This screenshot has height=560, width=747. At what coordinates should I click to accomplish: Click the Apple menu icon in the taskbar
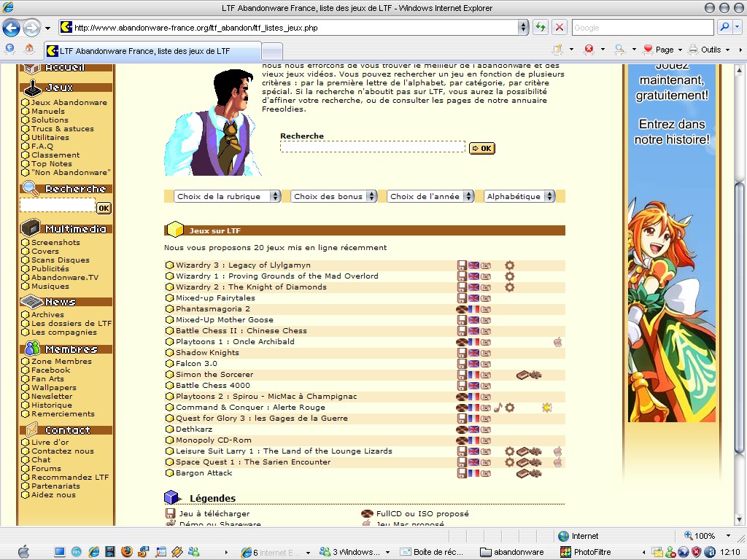(x=23, y=552)
